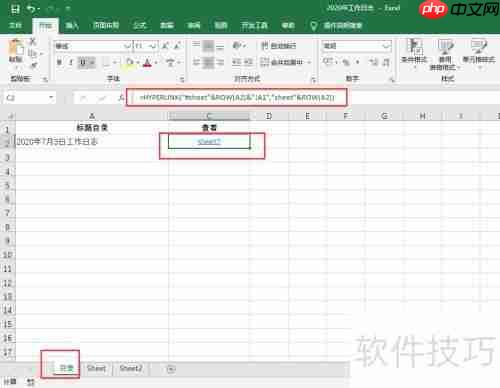Open the font size dropdown
500x388 pixels.
pos(154,46)
